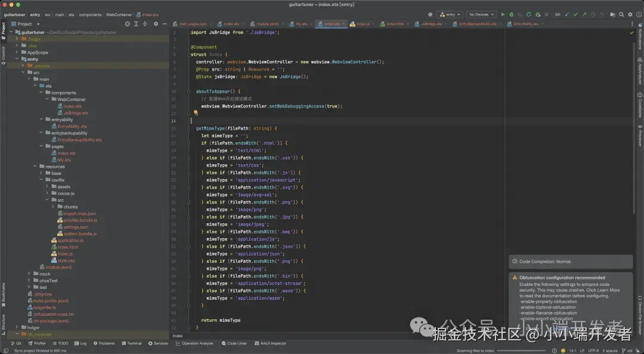
Task: Open Previewer side panel
Action: tap(640, 136)
